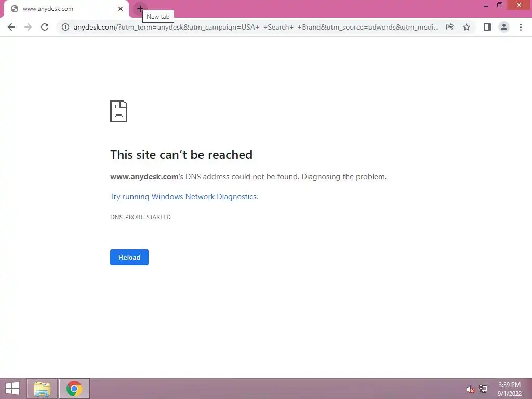Viewport: 532px width, 399px height.
Task: Close the Chrome window
Action: tap(519, 5)
